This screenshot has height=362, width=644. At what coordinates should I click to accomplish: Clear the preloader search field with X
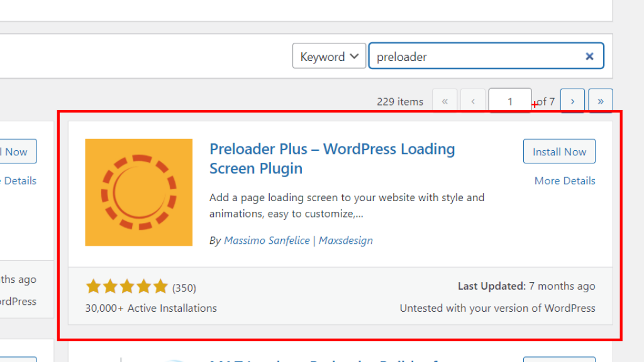(589, 56)
